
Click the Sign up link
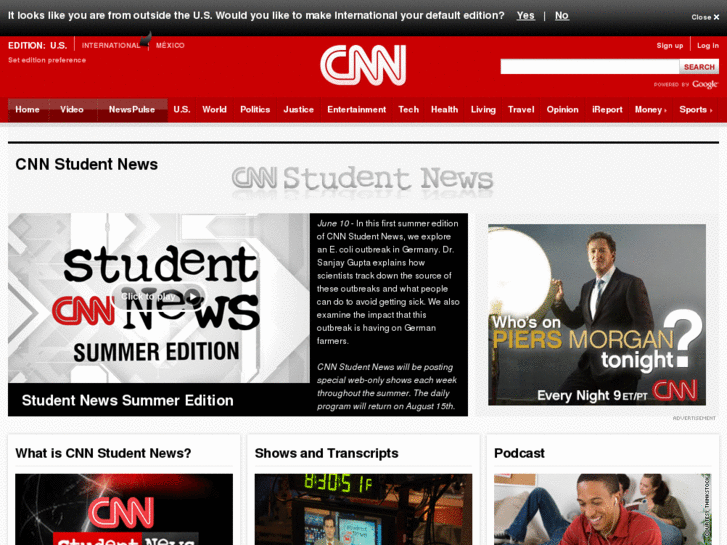tap(670, 45)
